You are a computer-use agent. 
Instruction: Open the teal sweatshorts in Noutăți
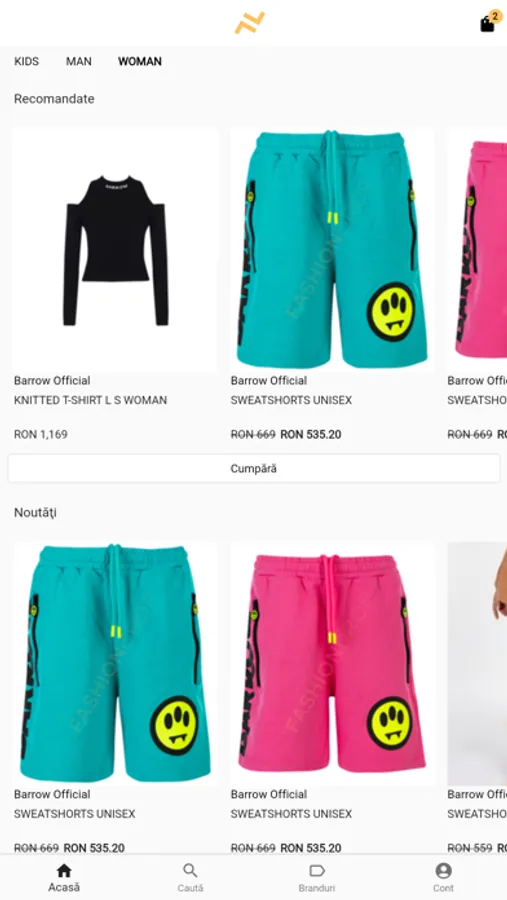click(x=115, y=664)
